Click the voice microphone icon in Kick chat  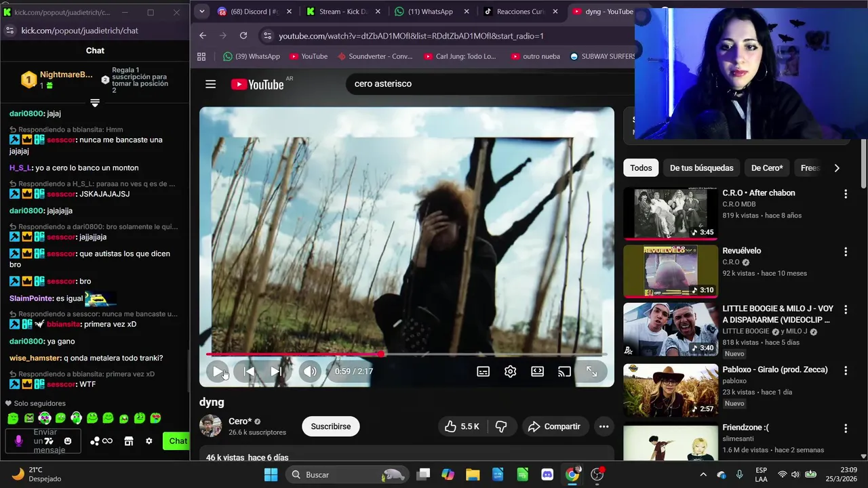click(18, 441)
